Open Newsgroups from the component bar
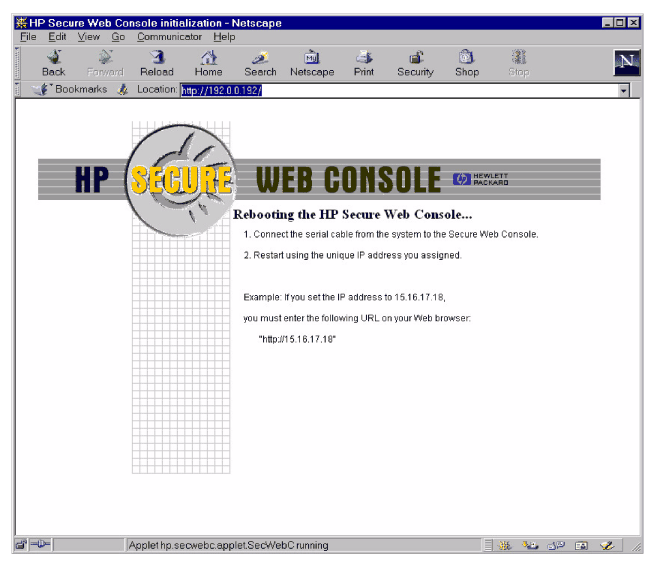Screen dimensions: 657x568 tap(556, 545)
